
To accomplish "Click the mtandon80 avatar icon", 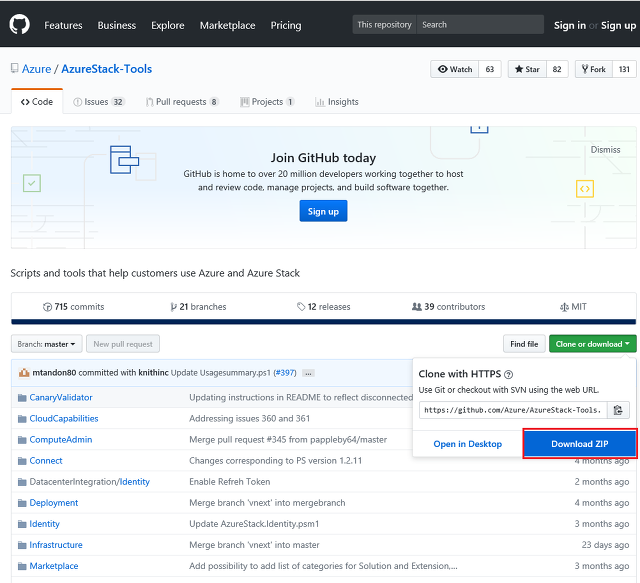I will coord(24,372).
